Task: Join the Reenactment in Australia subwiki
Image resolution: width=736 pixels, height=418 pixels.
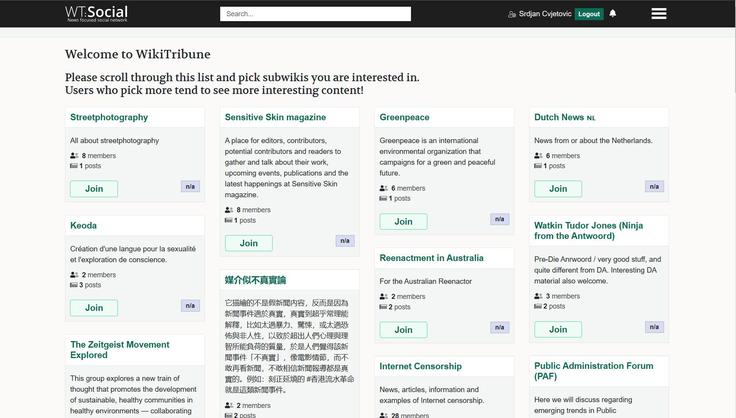Action: click(x=403, y=330)
